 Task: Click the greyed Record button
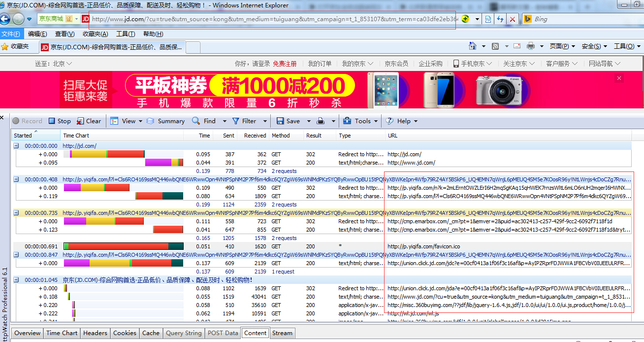28,121
